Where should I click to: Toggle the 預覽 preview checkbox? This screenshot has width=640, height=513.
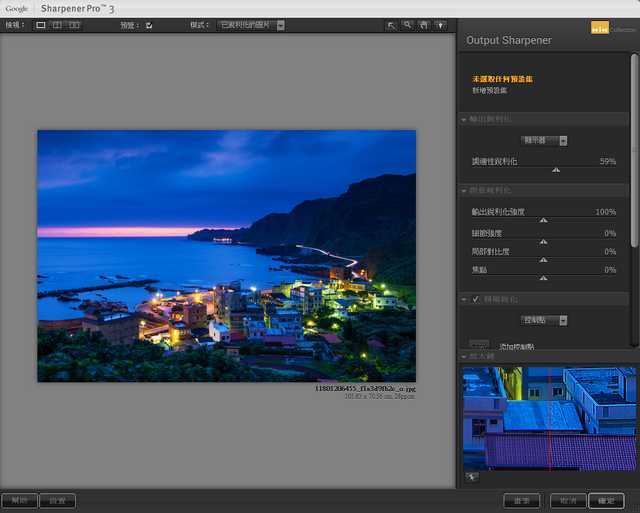pyautogui.click(x=149, y=25)
